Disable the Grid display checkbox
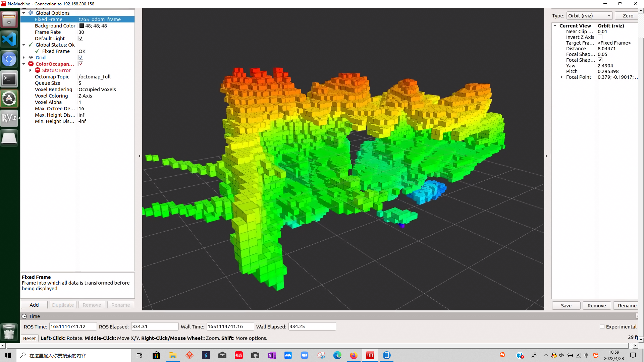This screenshot has width=644, height=362. click(x=81, y=58)
